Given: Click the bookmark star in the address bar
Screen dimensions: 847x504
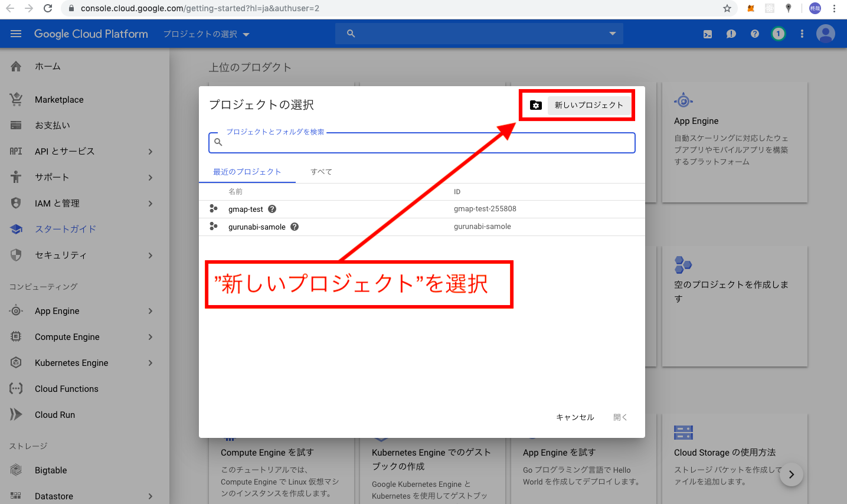Looking at the screenshot, I should coord(727,8).
